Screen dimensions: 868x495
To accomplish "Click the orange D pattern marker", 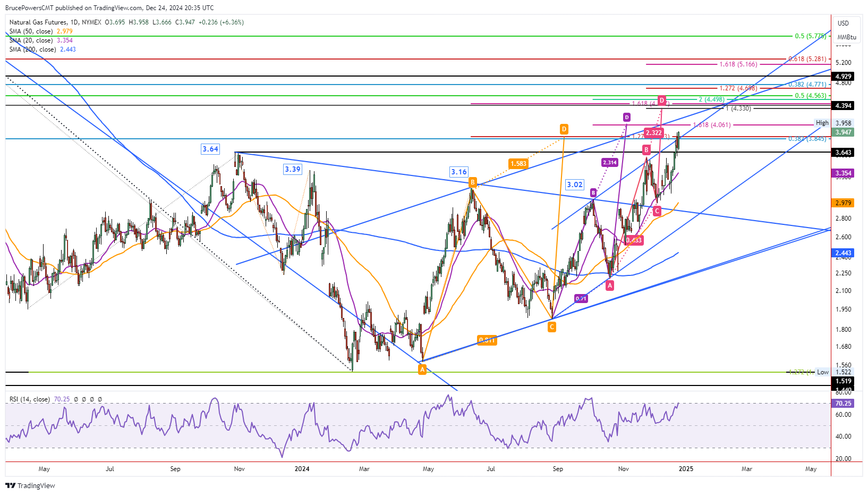I will pyautogui.click(x=564, y=129).
